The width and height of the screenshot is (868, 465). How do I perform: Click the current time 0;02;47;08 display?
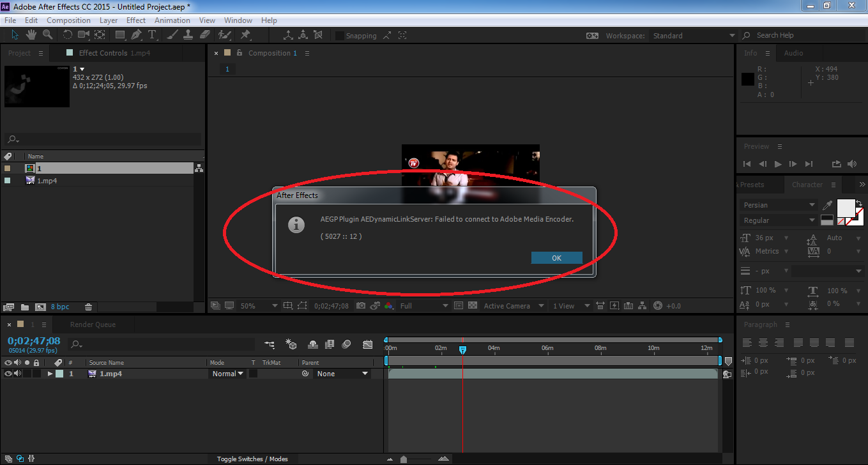(x=34, y=341)
